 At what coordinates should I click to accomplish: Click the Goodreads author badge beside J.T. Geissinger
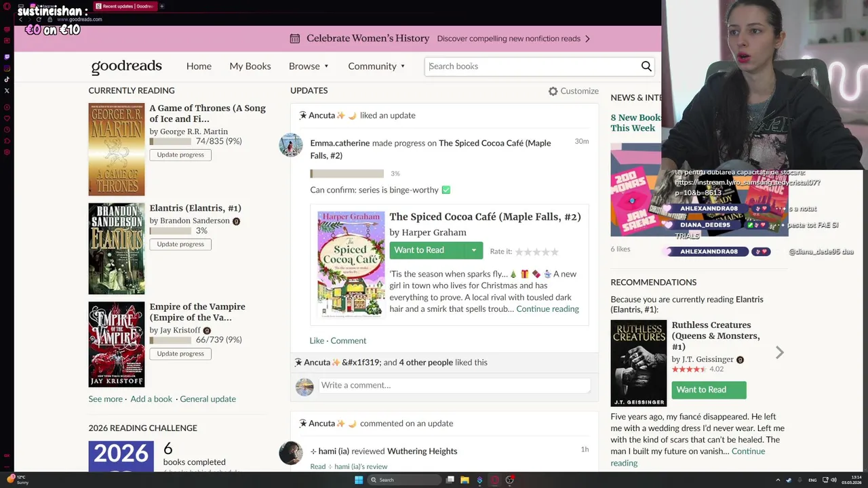point(741,360)
